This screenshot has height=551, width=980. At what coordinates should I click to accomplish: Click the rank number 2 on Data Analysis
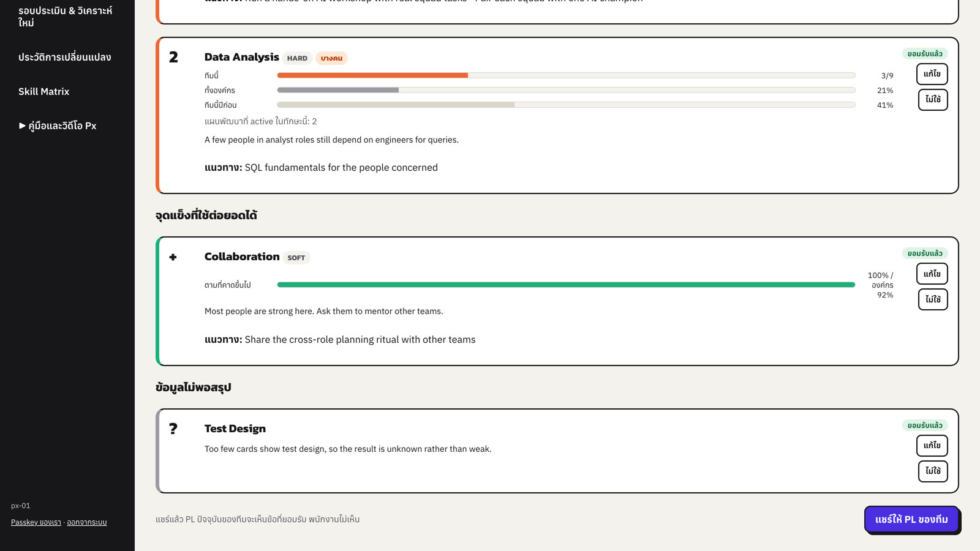point(173,58)
